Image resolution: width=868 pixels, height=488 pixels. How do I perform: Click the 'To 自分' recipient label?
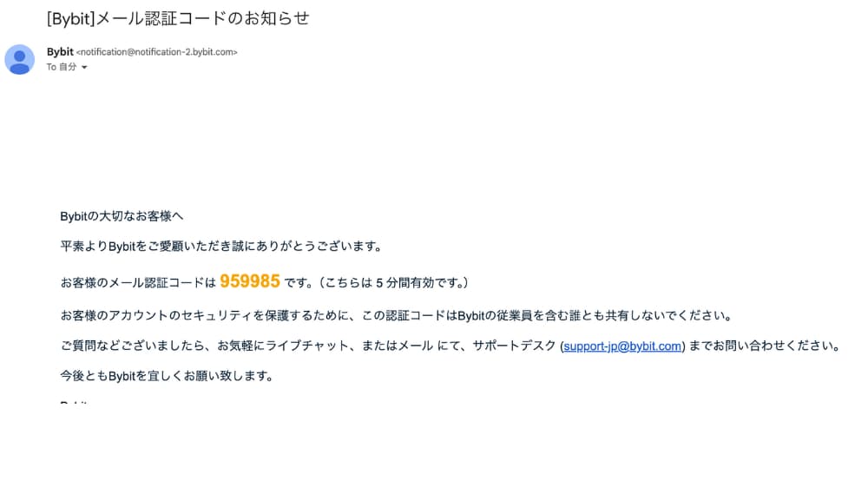coord(62,67)
